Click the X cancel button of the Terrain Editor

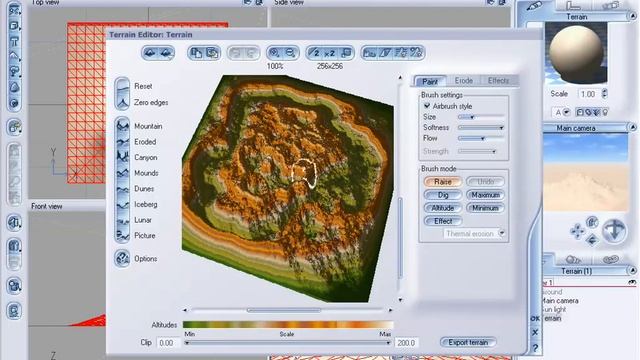pyautogui.click(x=535, y=333)
